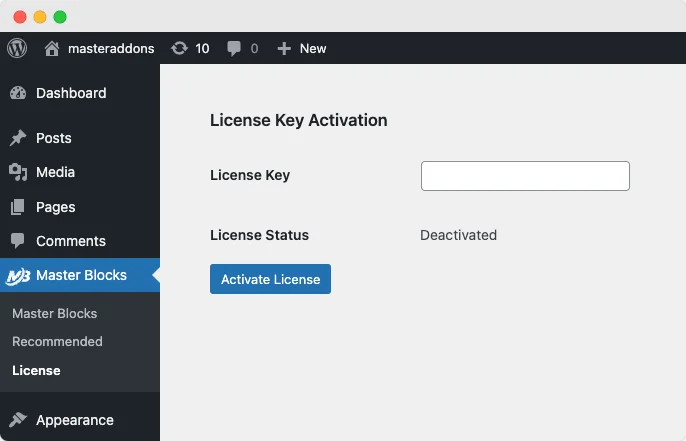Click the License Key field label

pos(250,175)
